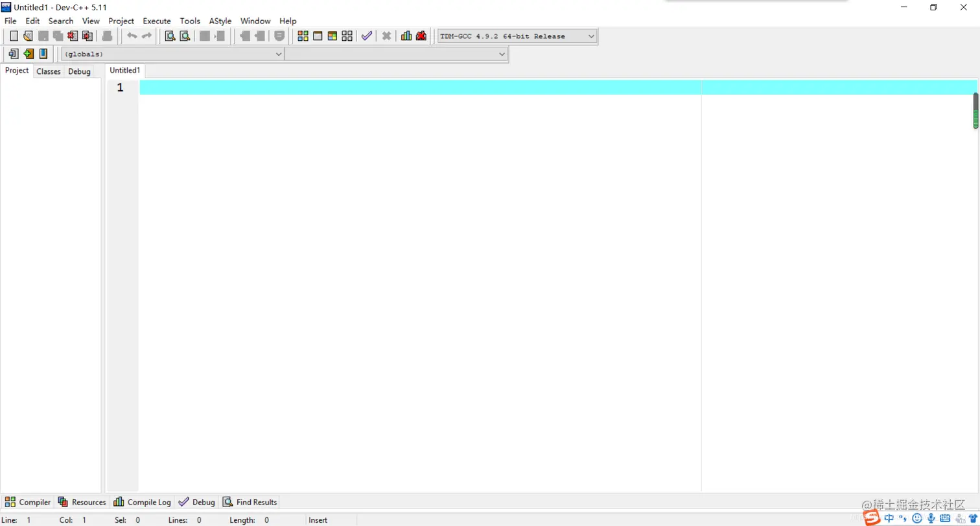
Task: Click the Rebuild All grid icon
Action: click(347, 36)
